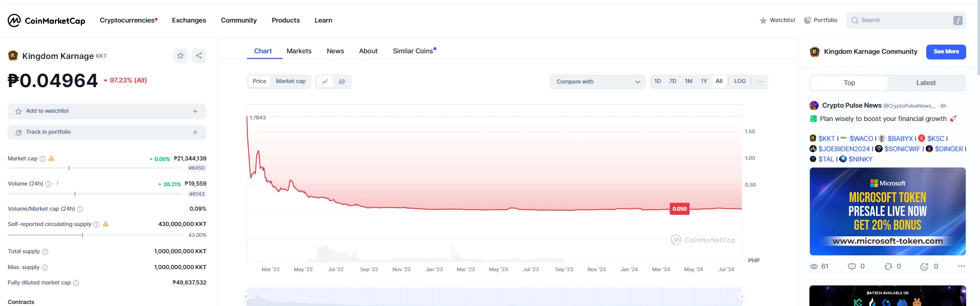
Task: Open Exchanges menu
Action: (189, 21)
